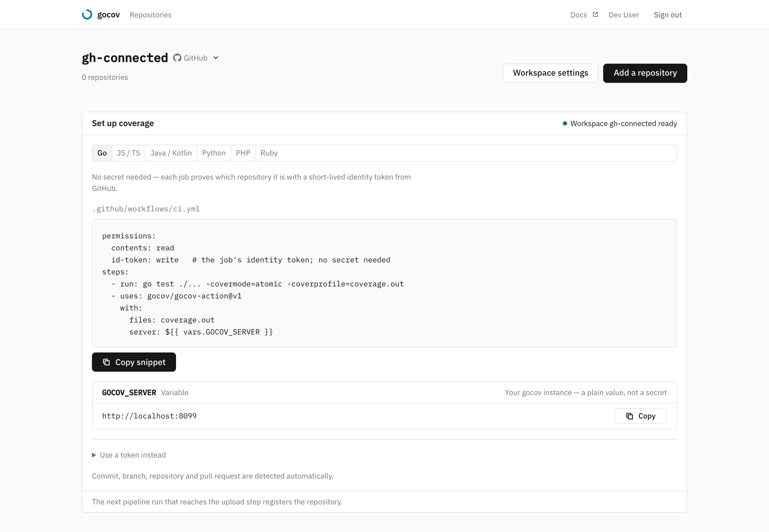769x532 pixels.
Task: Switch to the Python tab
Action: tap(214, 153)
